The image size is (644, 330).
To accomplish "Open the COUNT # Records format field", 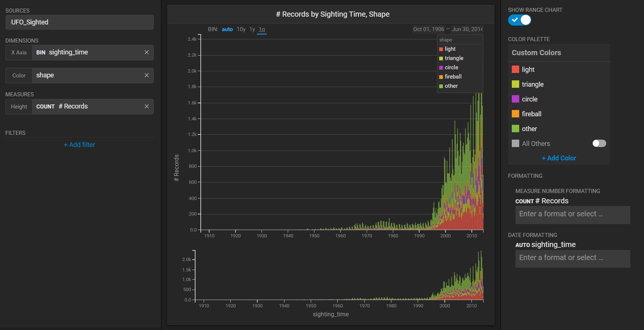I will click(573, 214).
